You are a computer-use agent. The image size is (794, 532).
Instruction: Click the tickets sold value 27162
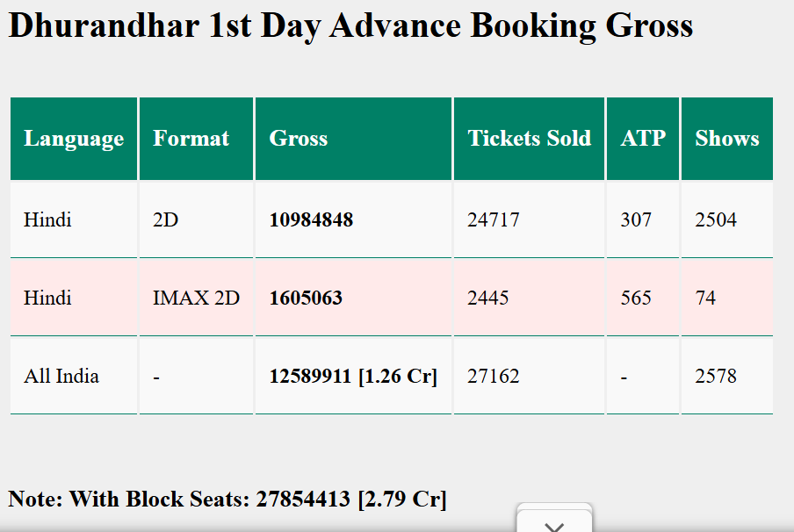pyautogui.click(x=493, y=376)
